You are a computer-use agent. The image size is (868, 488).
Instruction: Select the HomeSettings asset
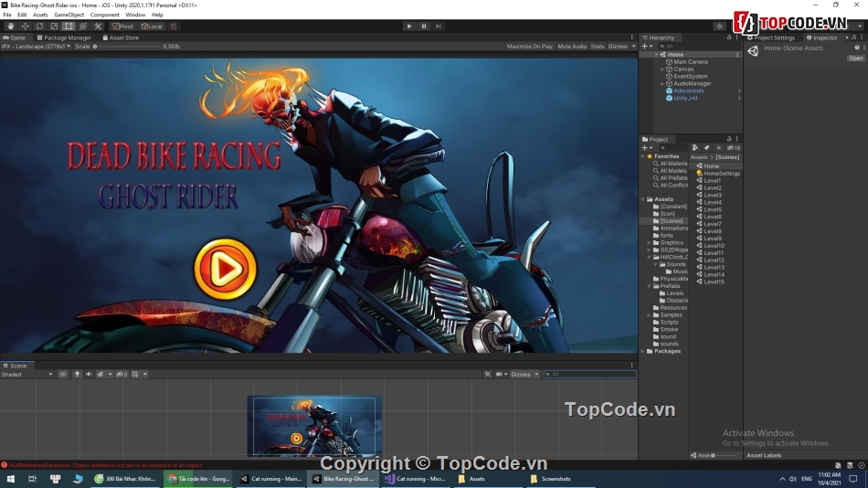coord(721,174)
